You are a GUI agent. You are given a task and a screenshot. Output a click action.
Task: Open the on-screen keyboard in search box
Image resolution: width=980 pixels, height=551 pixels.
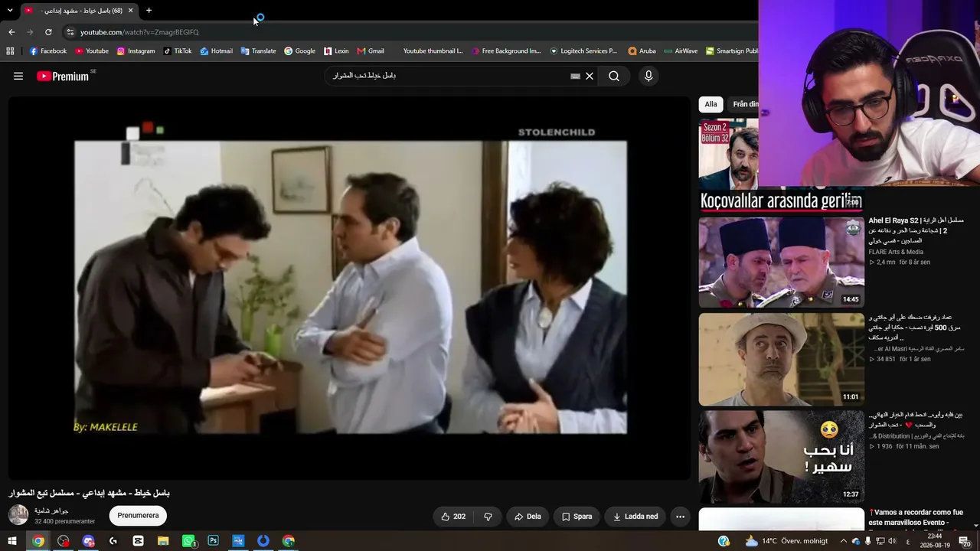pyautogui.click(x=575, y=76)
